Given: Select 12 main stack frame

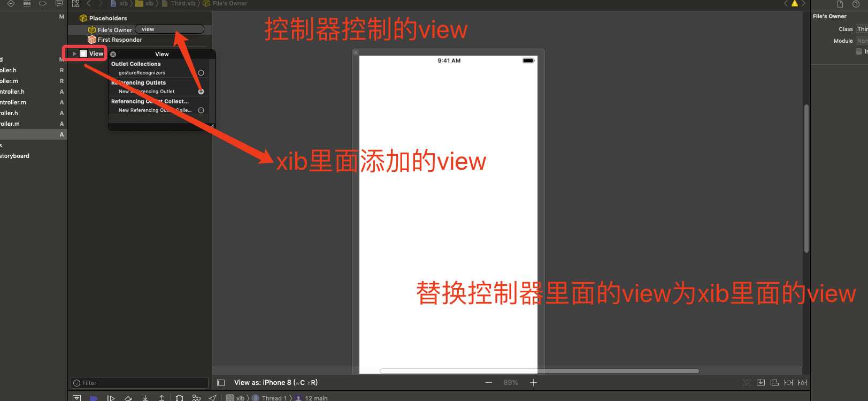Looking at the screenshot, I should pos(311,398).
